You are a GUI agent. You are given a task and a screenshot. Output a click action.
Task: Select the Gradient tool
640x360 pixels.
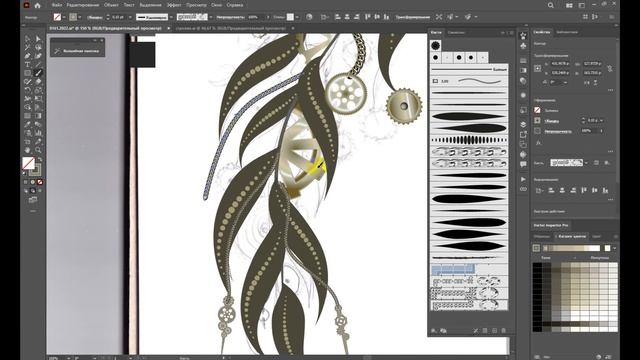[38, 116]
